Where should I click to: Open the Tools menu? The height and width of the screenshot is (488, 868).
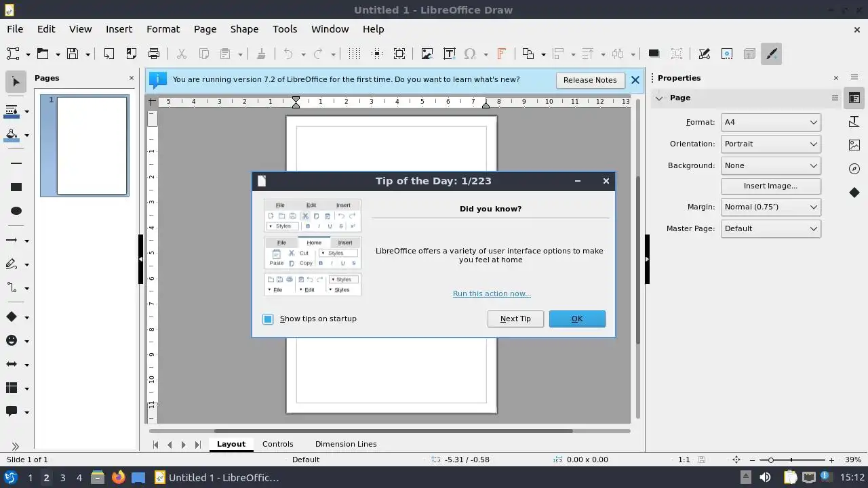tap(285, 29)
